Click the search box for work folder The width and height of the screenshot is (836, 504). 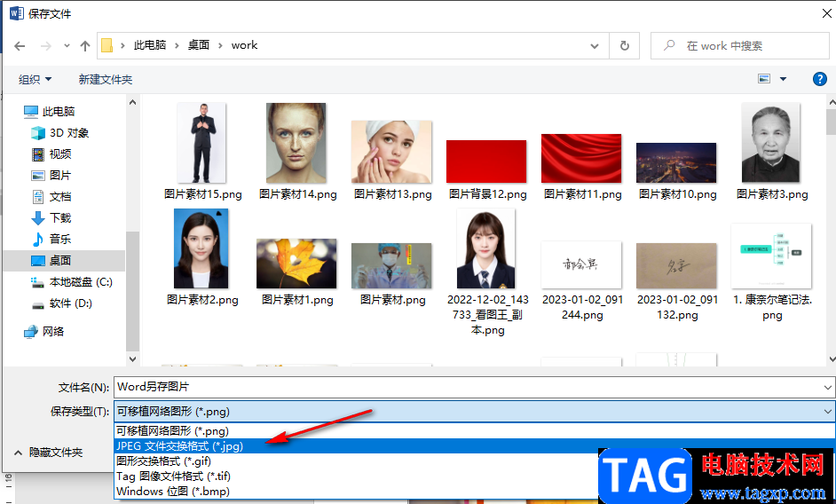(739, 46)
